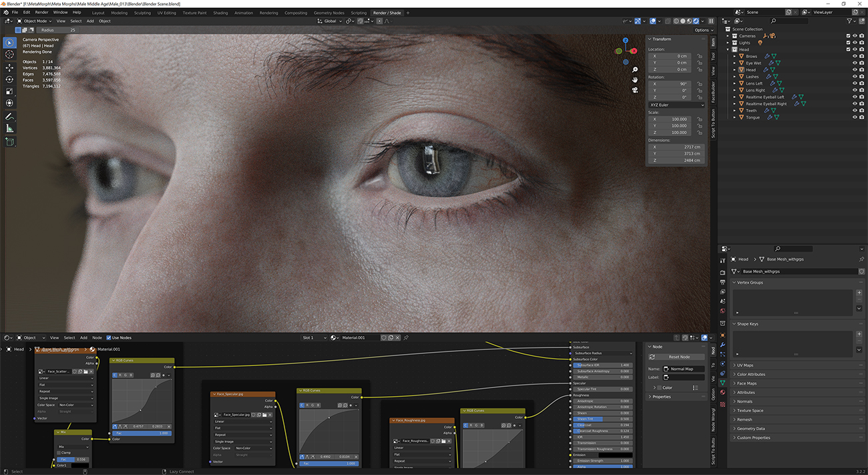Enable Clamp on the Mix node
Image resolution: width=868 pixels, height=475 pixels.
(59, 453)
